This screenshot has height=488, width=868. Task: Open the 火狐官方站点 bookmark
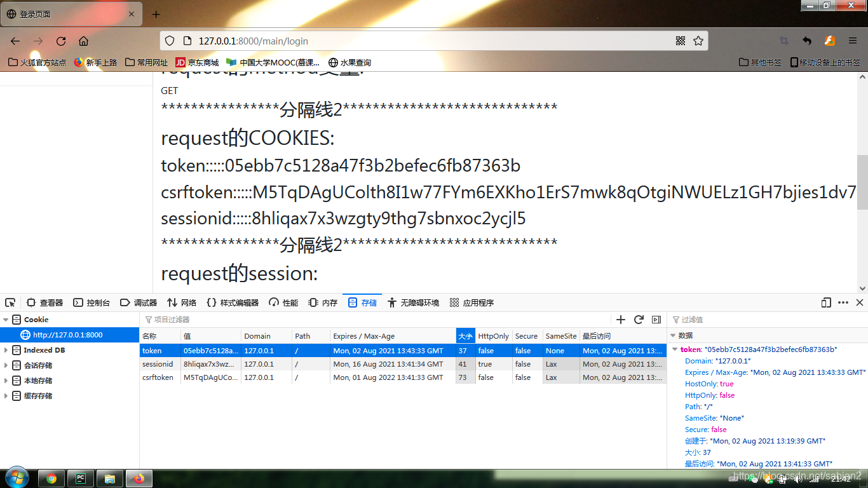pyautogui.click(x=37, y=62)
